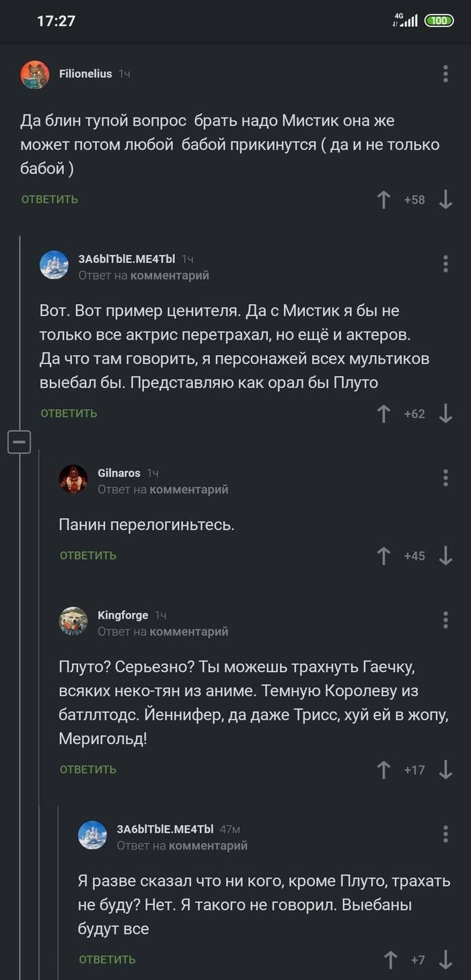The width and height of the screenshot is (471, 980).
Task: Tap the +45 rating counter
Action: pos(414,556)
